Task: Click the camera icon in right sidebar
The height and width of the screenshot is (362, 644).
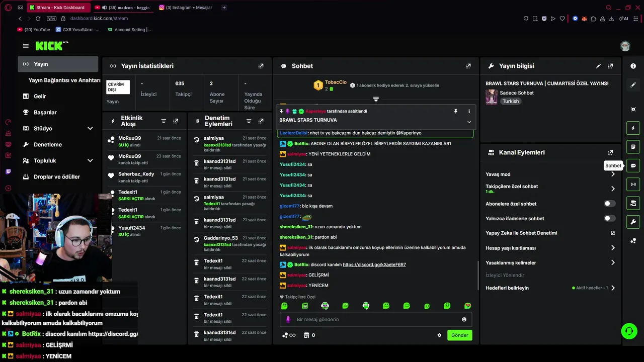Action: [x=633, y=109]
